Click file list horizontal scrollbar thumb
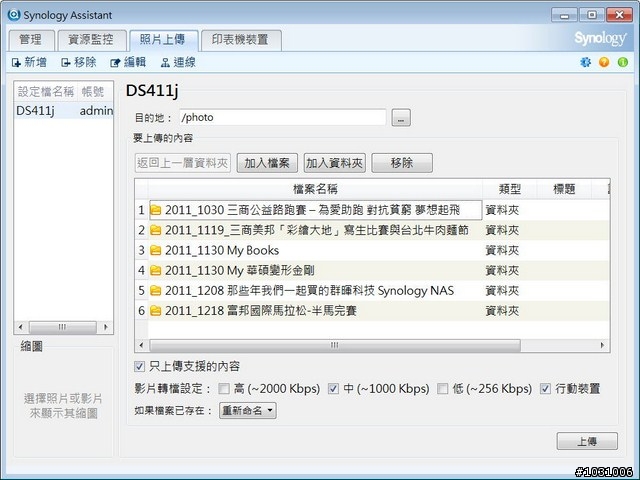Screen dimensions: 640x480 coord(335,345)
